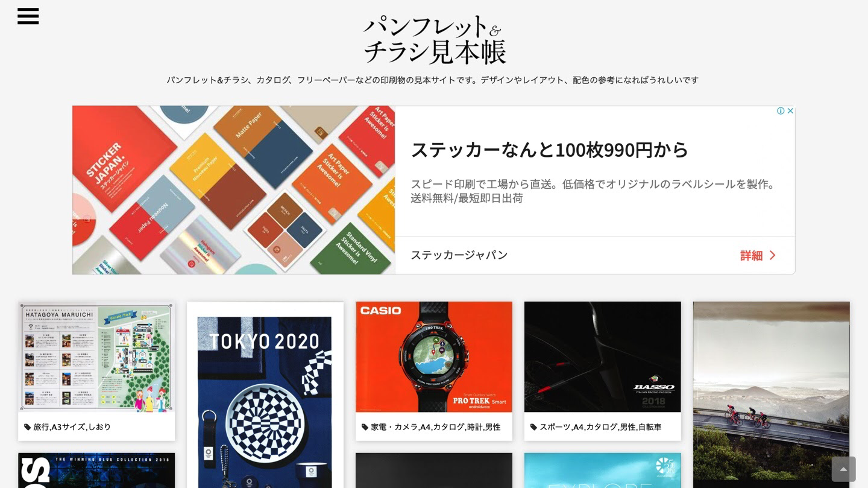Click the Sticker Japan ad image
Viewport: 868px width, 488px height.
(x=234, y=190)
